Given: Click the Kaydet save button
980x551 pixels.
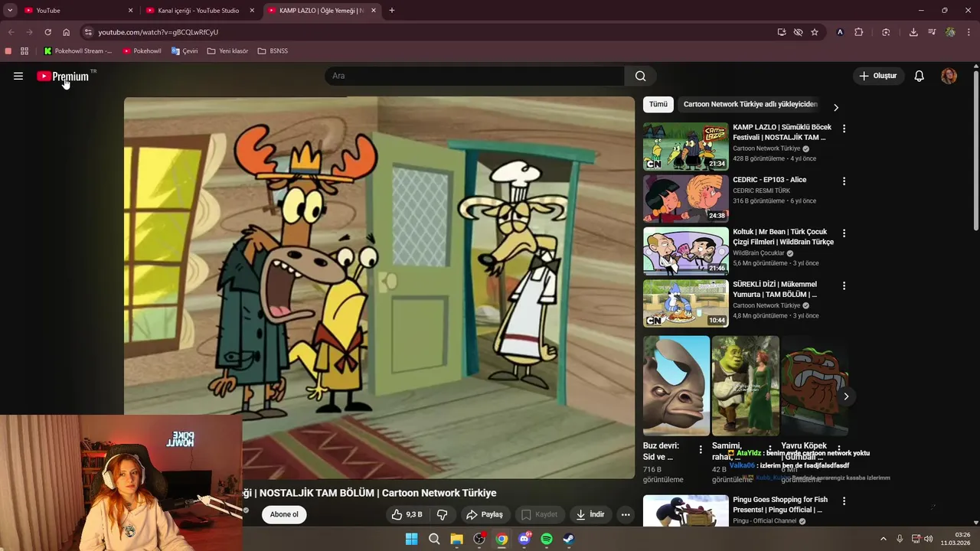Looking at the screenshot, I should pos(540,514).
